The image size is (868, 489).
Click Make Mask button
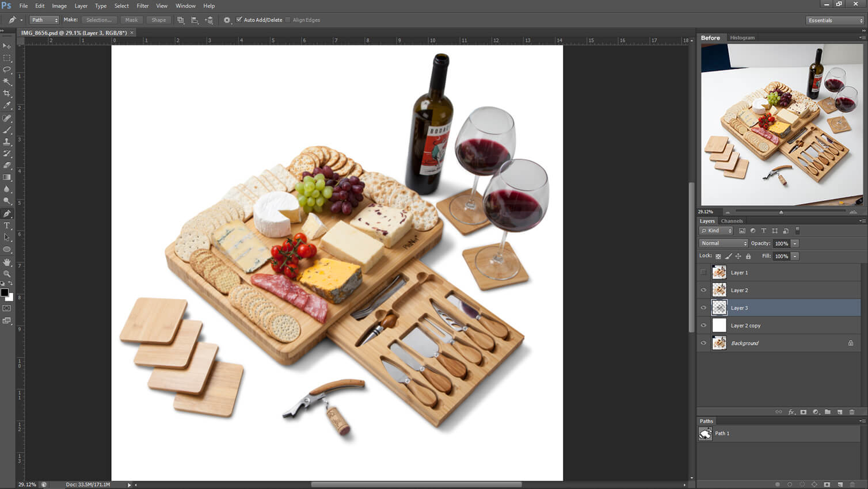(x=131, y=20)
